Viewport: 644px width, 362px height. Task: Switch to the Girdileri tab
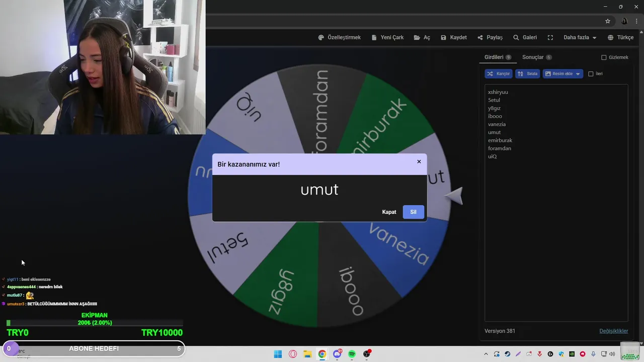(x=498, y=57)
